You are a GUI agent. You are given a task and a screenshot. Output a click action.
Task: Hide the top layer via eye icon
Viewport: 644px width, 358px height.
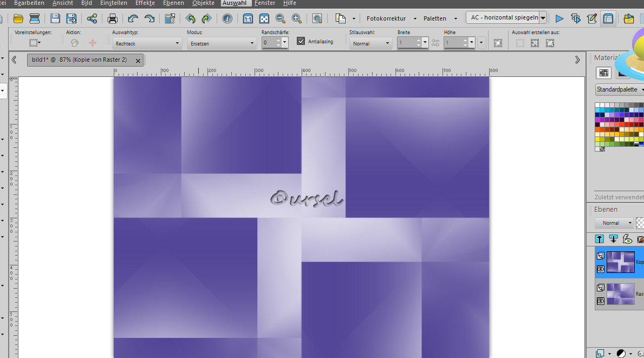(x=600, y=269)
